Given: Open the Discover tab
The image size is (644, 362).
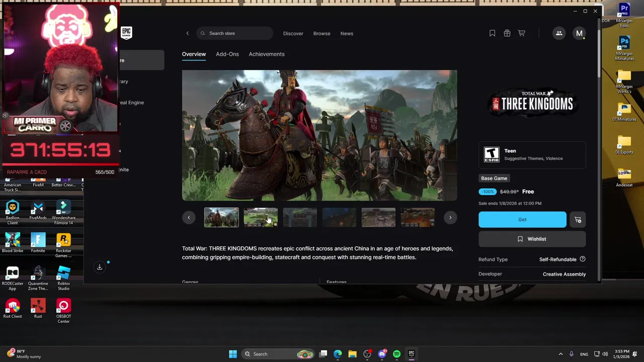Looking at the screenshot, I should tap(293, 33).
